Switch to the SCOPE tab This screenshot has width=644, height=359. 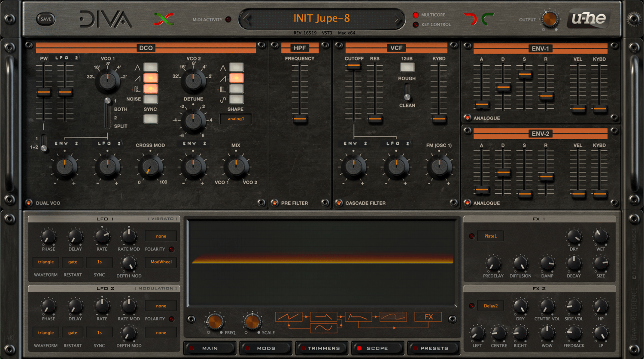coord(377,348)
